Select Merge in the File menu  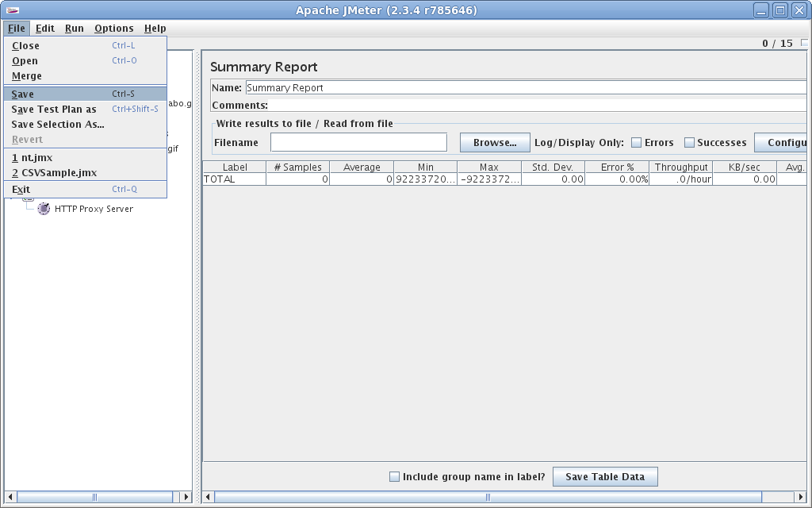86,75
